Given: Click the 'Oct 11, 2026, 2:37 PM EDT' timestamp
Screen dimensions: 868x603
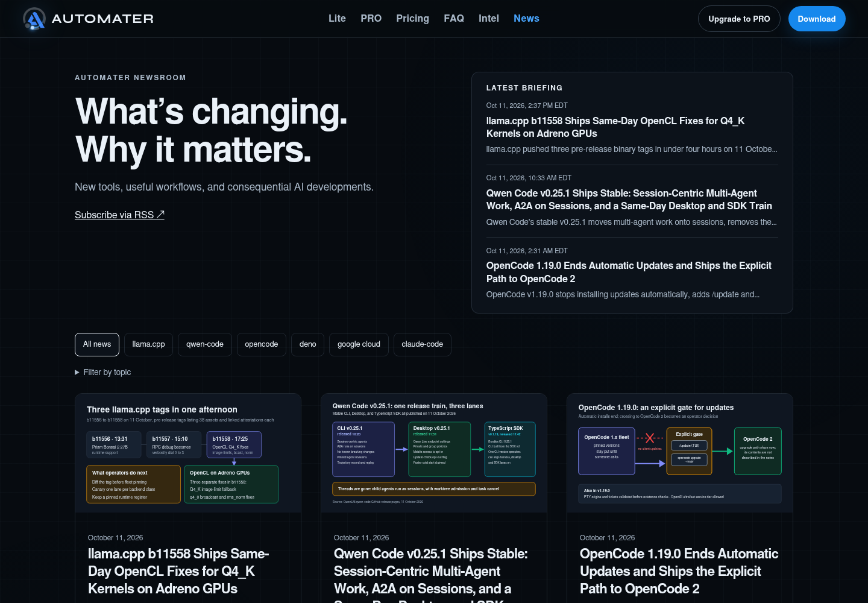Looking at the screenshot, I should (x=527, y=106).
